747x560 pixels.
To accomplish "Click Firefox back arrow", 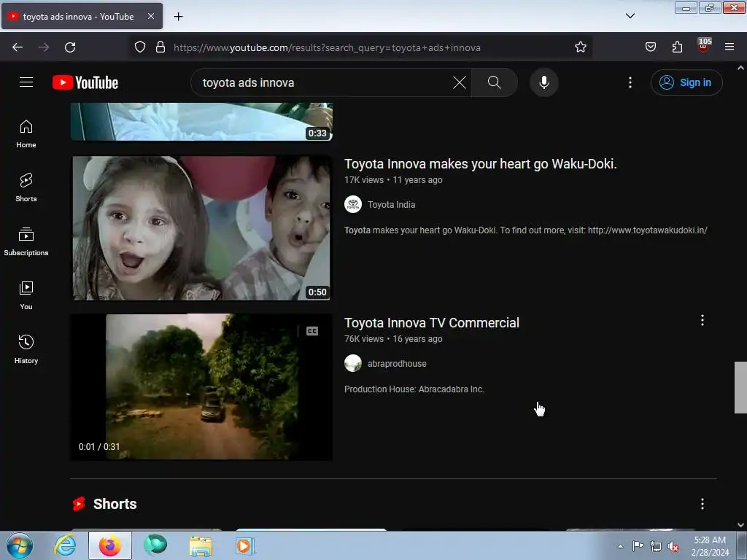I will tap(18, 47).
